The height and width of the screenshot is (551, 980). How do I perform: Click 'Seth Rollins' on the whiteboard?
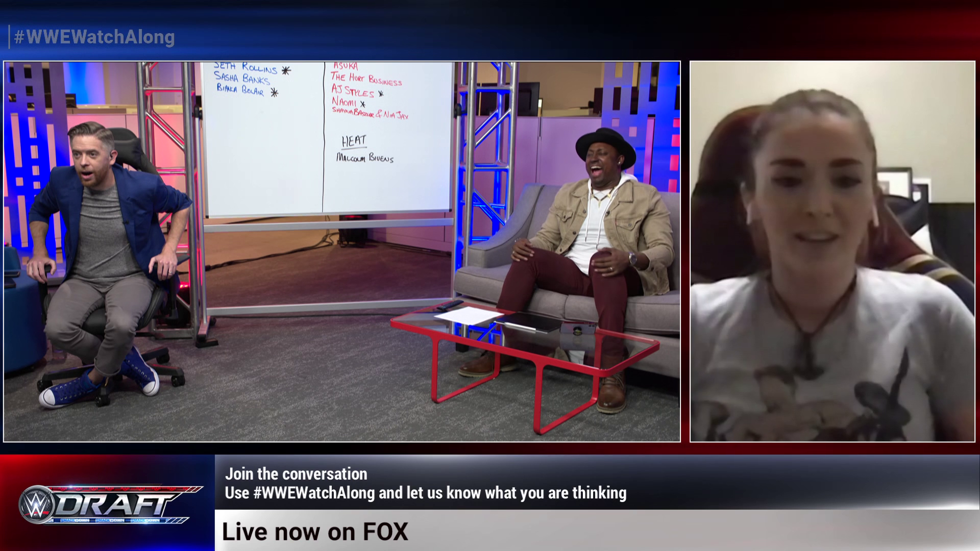246,67
